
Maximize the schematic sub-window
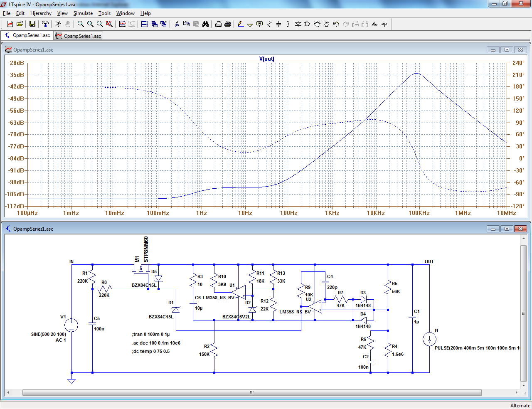[x=507, y=229]
